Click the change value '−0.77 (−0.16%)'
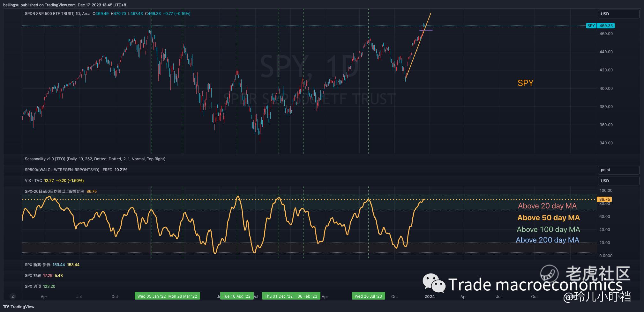This screenshot has height=312, width=644. click(x=176, y=14)
